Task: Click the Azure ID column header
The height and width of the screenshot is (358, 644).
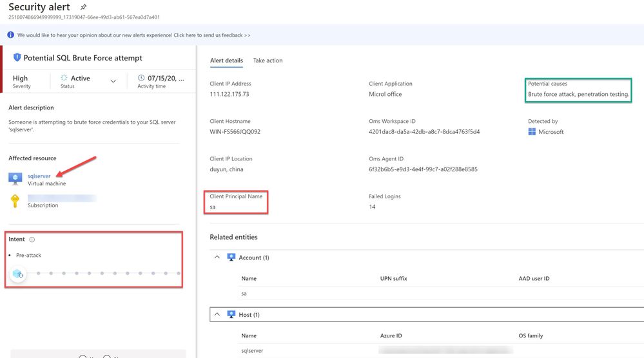Action: (391, 335)
